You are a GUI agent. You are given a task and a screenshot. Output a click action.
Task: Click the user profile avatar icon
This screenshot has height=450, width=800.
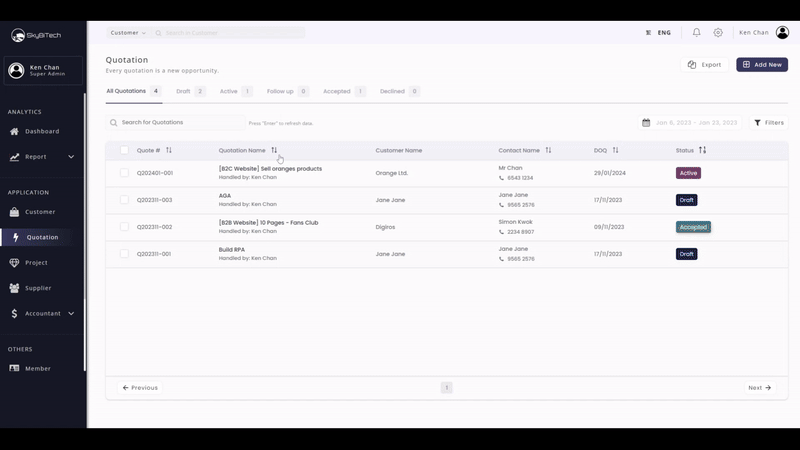click(782, 33)
